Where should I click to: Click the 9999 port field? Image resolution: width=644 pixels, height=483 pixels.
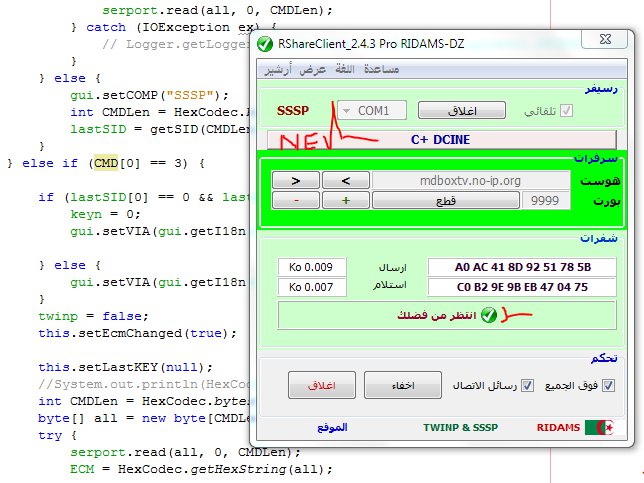[545, 200]
